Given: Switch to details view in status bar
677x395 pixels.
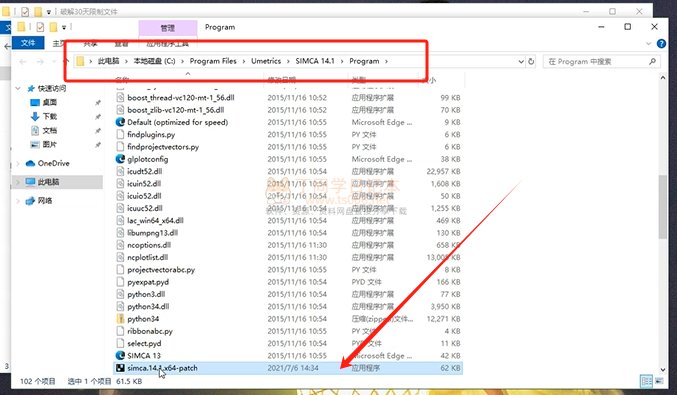Looking at the screenshot, I should point(646,381).
